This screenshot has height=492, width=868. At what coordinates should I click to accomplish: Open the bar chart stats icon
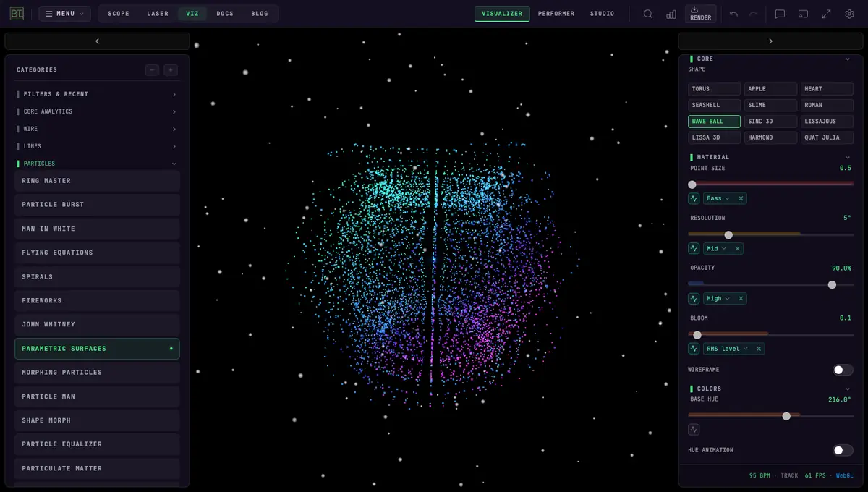point(671,14)
